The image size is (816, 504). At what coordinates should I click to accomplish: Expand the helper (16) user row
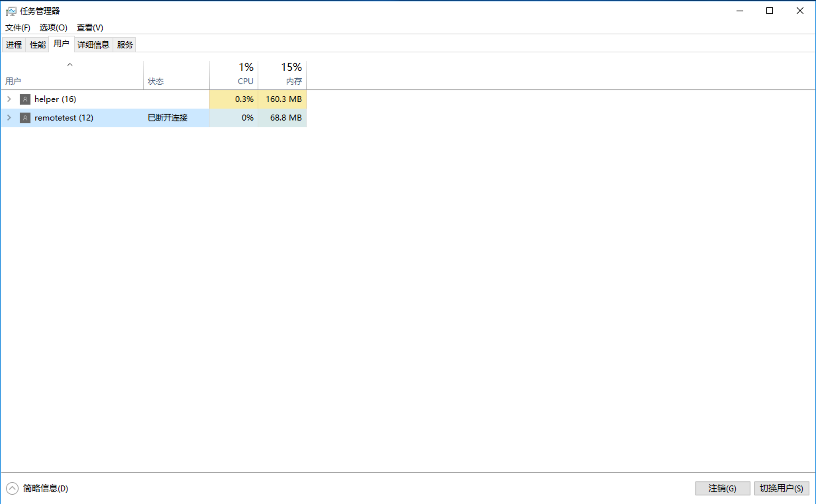[9, 99]
